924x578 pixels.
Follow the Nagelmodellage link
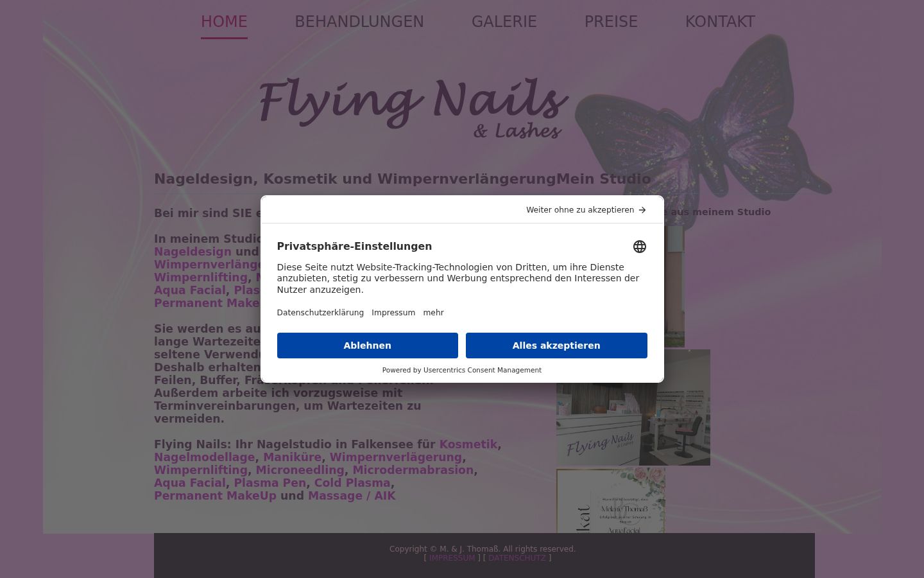tap(204, 457)
